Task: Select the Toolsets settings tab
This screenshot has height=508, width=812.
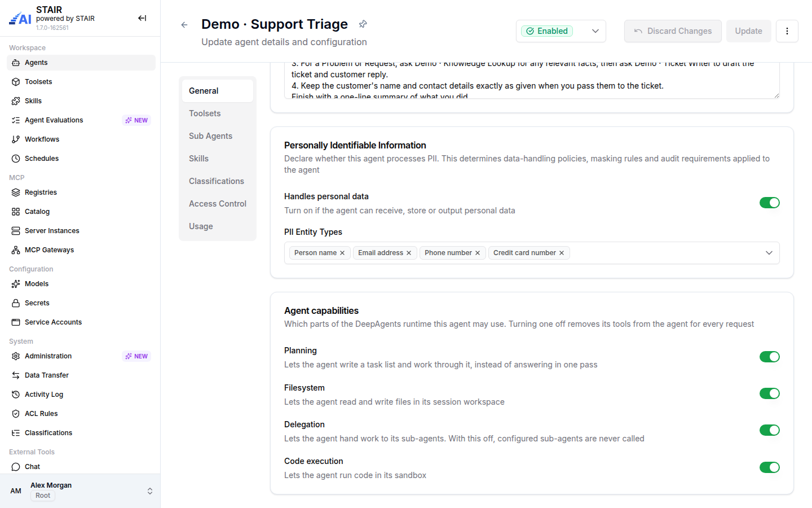Action: click(x=218, y=113)
